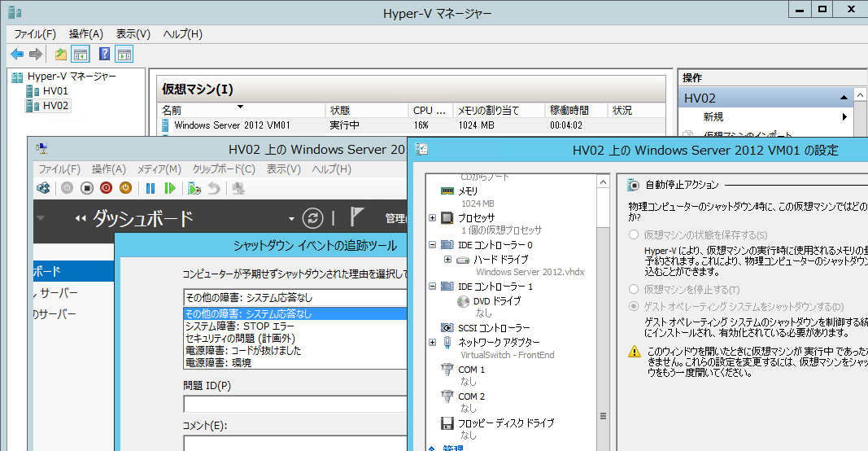Choose 仮想マシンの状態を保存する radio option
Viewport: 868px width, 451px height.
[x=634, y=235]
